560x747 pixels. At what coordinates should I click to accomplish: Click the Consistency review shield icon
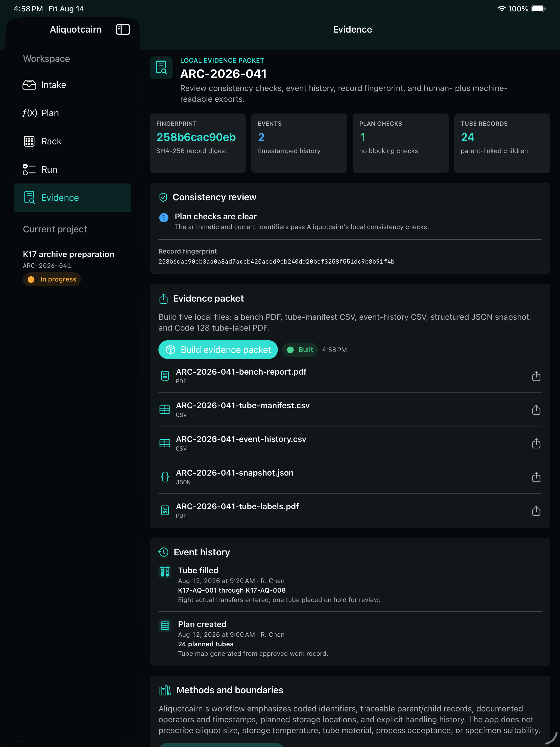pos(163,197)
